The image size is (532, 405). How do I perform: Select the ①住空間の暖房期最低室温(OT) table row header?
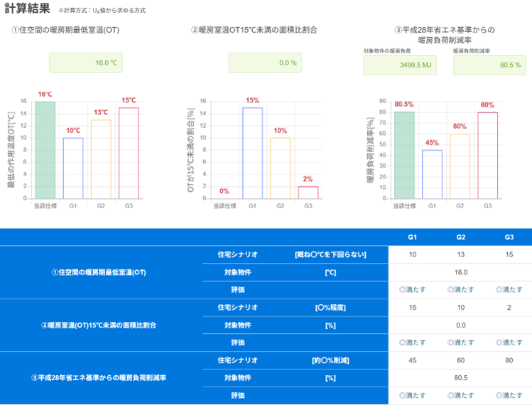pyautogui.click(x=98, y=272)
